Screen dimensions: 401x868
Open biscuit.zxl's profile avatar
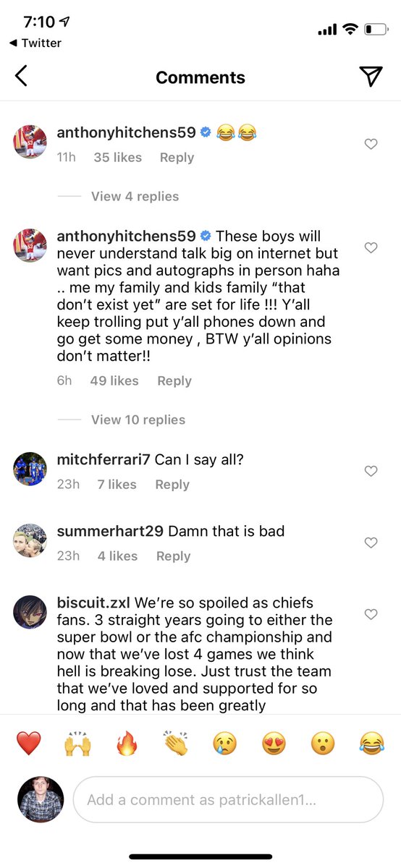click(30, 613)
